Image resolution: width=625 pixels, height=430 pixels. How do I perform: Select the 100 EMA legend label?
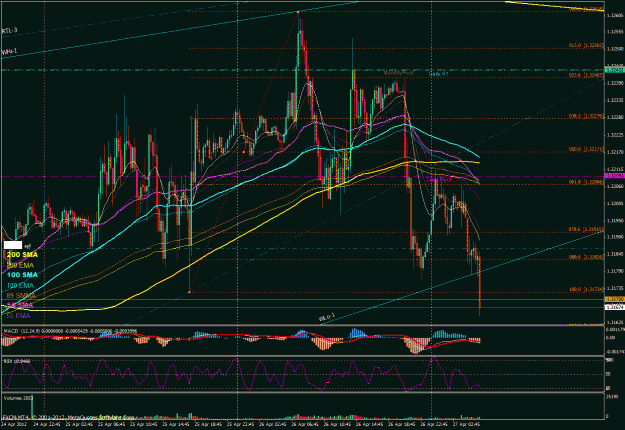(x=20, y=285)
